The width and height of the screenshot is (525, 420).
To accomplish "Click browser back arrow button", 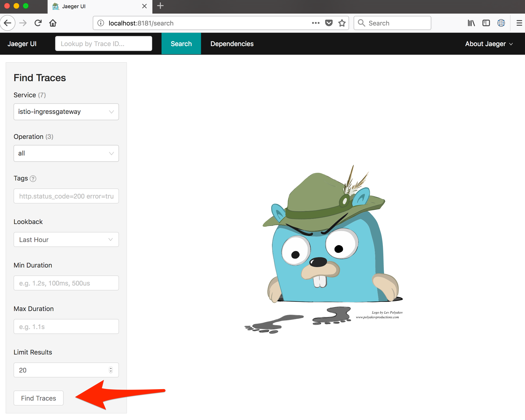I will (8, 23).
